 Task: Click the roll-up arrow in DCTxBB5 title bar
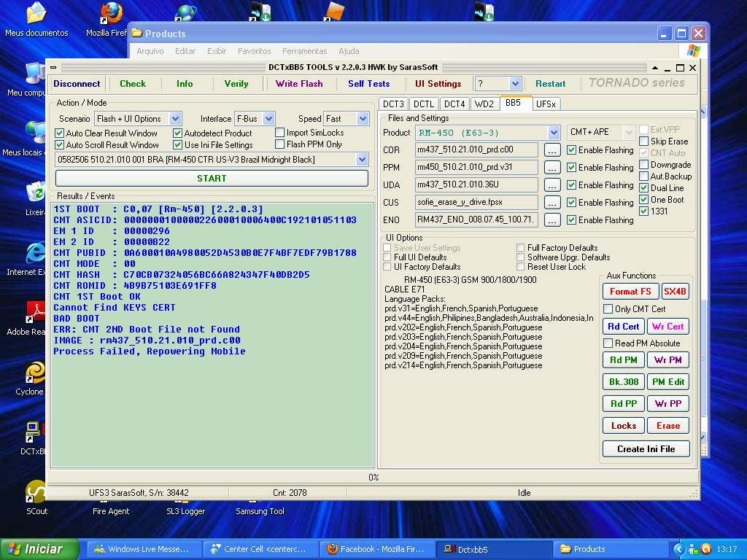tap(655, 68)
